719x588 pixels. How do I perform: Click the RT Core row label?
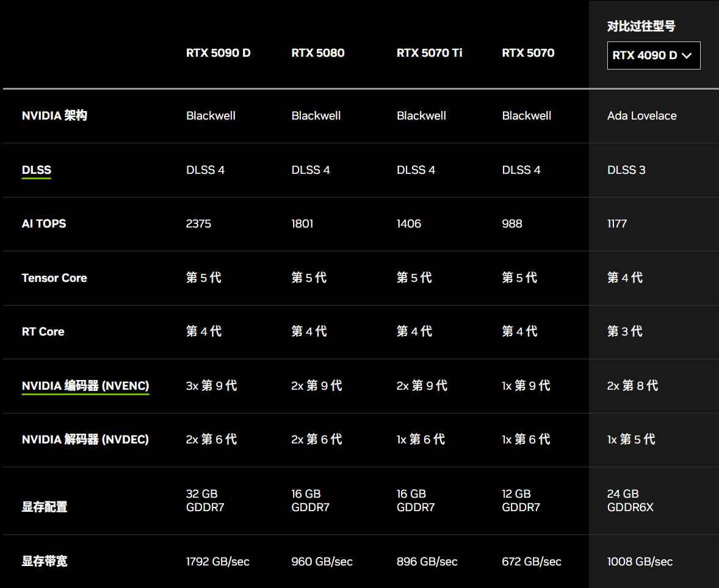point(43,332)
